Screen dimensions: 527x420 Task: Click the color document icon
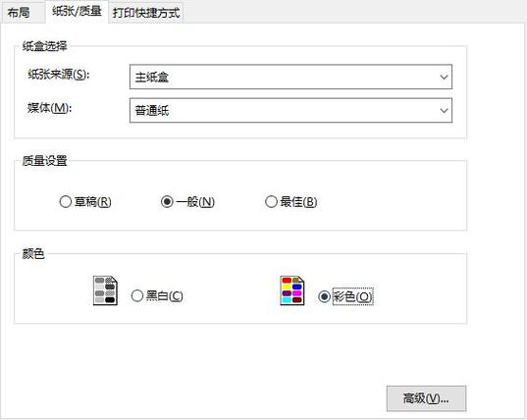(292, 290)
